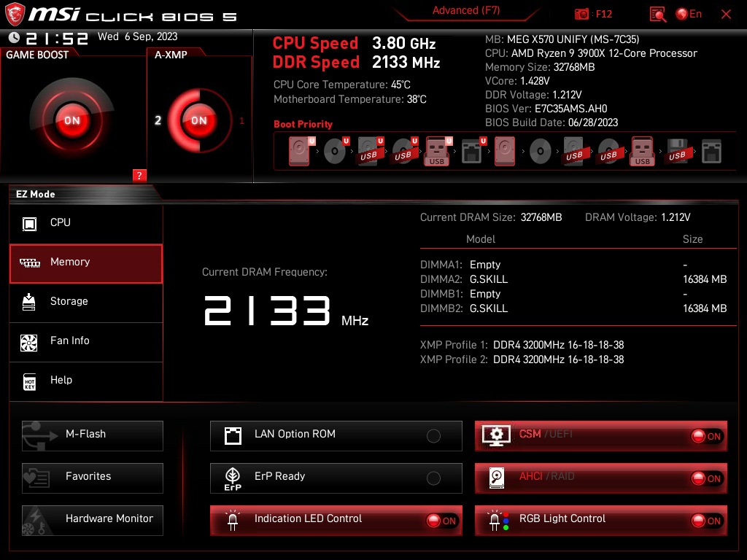Image resolution: width=747 pixels, height=560 pixels.
Task: Select the UEFI USB hard disk boot icon
Action: [370, 151]
